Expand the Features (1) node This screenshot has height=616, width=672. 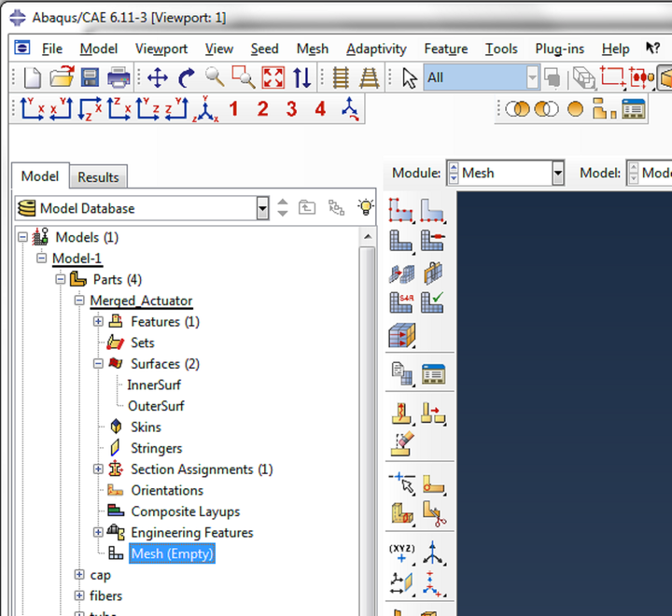[x=98, y=321]
